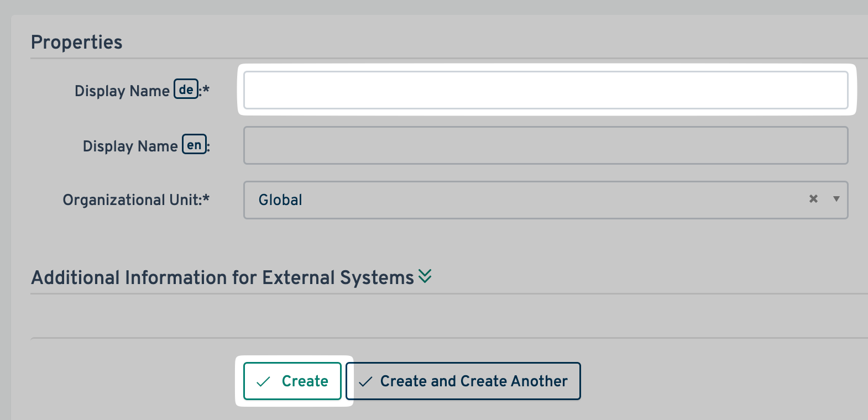Click the 'Display Name de' field label
Image resolution: width=868 pixels, height=420 pixels.
pos(122,91)
